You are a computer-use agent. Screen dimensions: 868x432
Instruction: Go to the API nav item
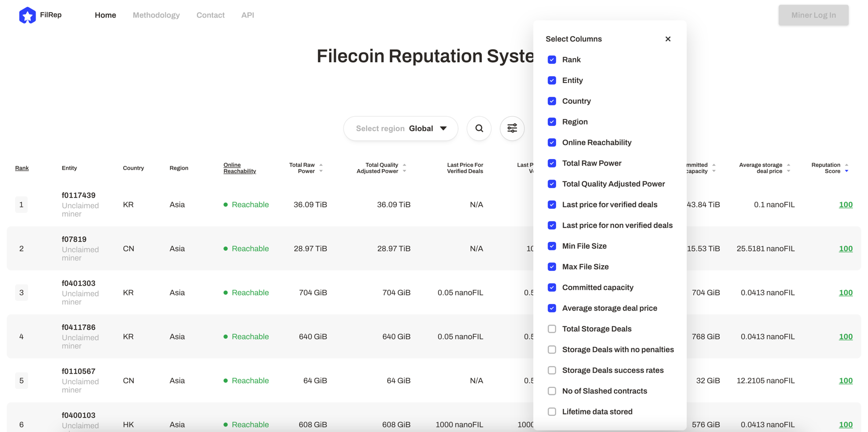[x=247, y=15]
